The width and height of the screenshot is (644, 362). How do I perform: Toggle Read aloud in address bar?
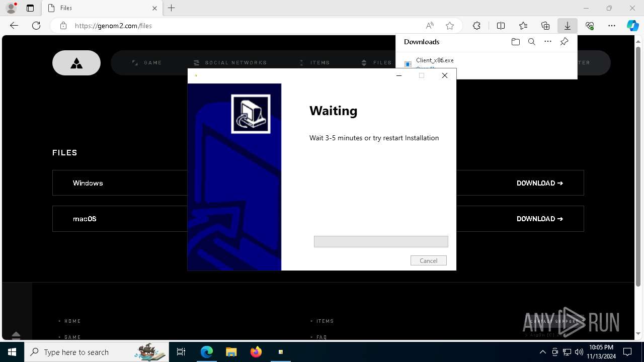430,26
